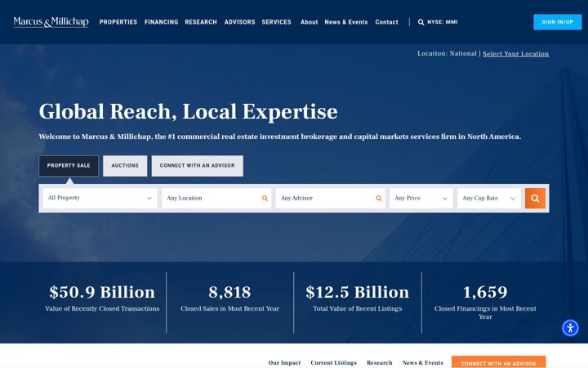The width and height of the screenshot is (588, 368).
Task: Jump to News & Events in bottom nav
Action: click(x=423, y=363)
